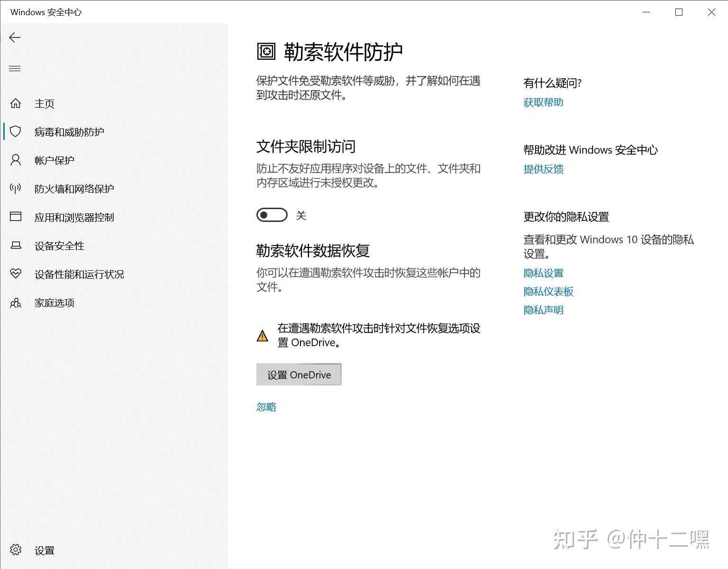
Task: Select 主页 in the sidebar
Action: coord(45,103)
